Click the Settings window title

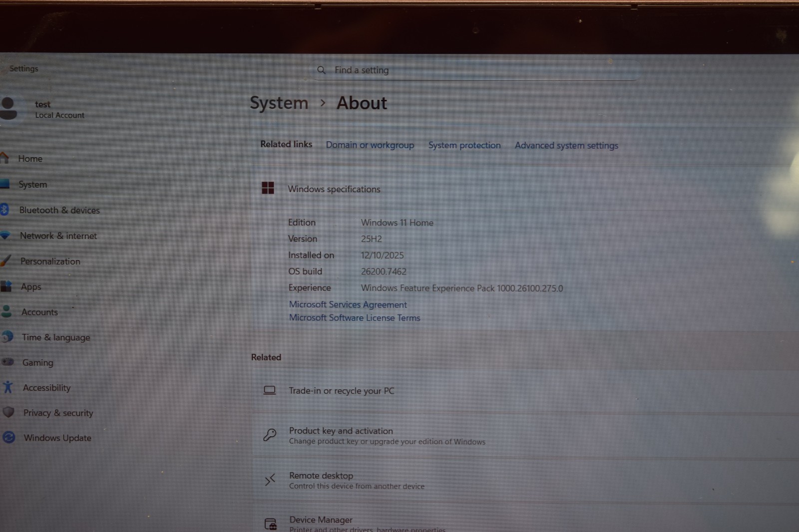click(23, 68)
